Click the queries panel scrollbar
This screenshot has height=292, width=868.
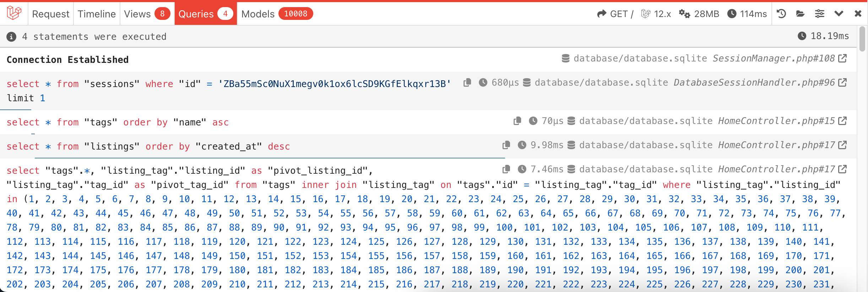pyautogui.click(x=862, y=39)
